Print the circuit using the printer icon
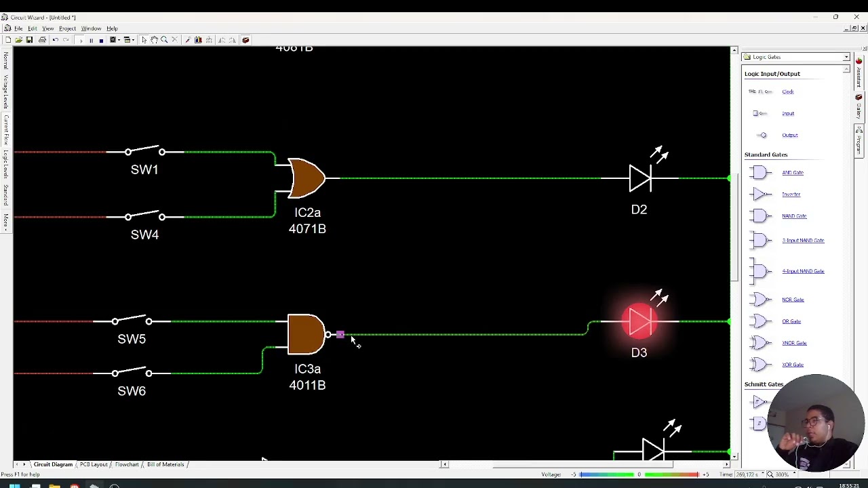The image size is (868, 488). (x=42, y=40)
